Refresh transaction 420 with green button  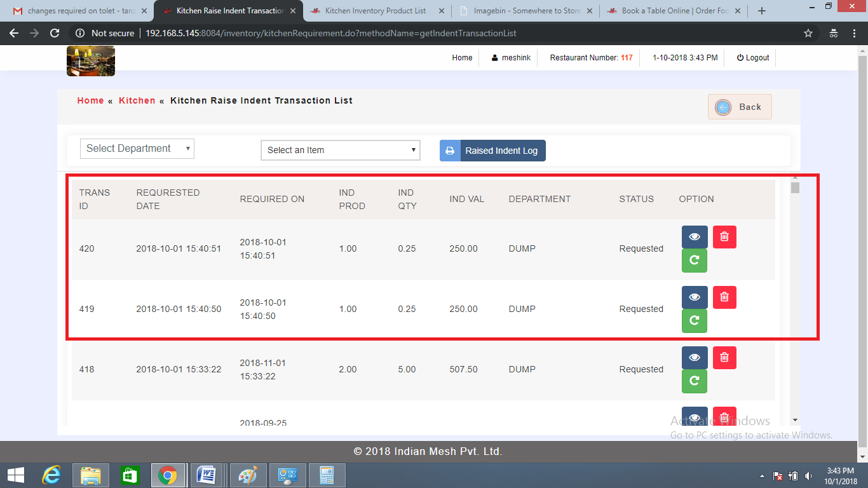point(695,261)
